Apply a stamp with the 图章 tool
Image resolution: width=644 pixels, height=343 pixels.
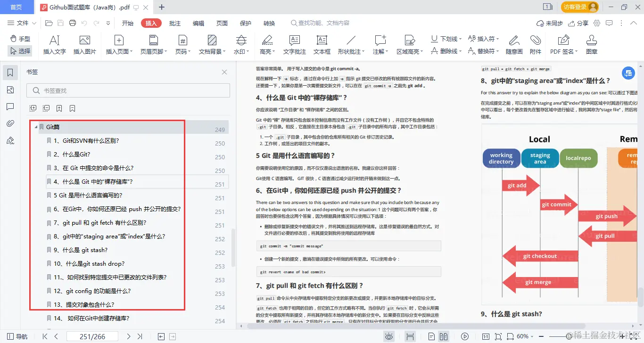591,44
